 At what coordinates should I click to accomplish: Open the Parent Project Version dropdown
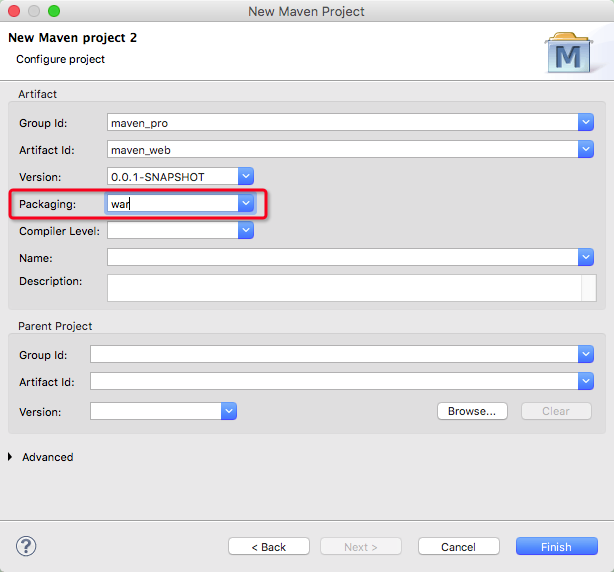[x=228, y=411]
